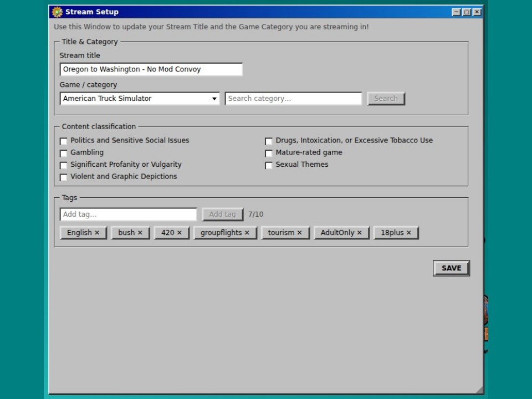
Task: Toggle the Sexual Themes checkbox
Action: tap(269, 165)
